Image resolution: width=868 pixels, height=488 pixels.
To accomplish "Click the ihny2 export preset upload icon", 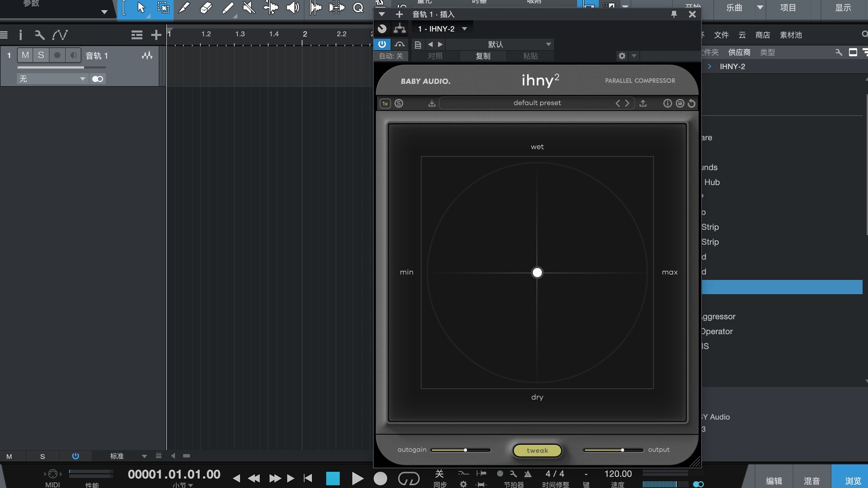I will coord(643,103).
